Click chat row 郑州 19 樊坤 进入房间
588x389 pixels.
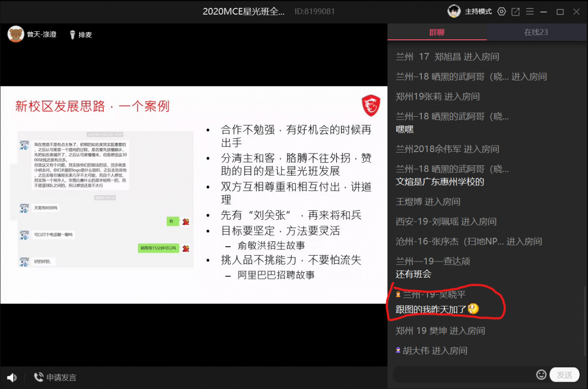tap(440, 331)
